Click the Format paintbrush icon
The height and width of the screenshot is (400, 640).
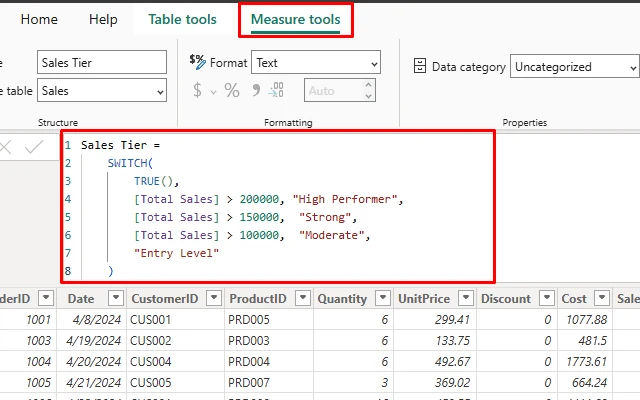pyautogui.click(x=198, y=62)
